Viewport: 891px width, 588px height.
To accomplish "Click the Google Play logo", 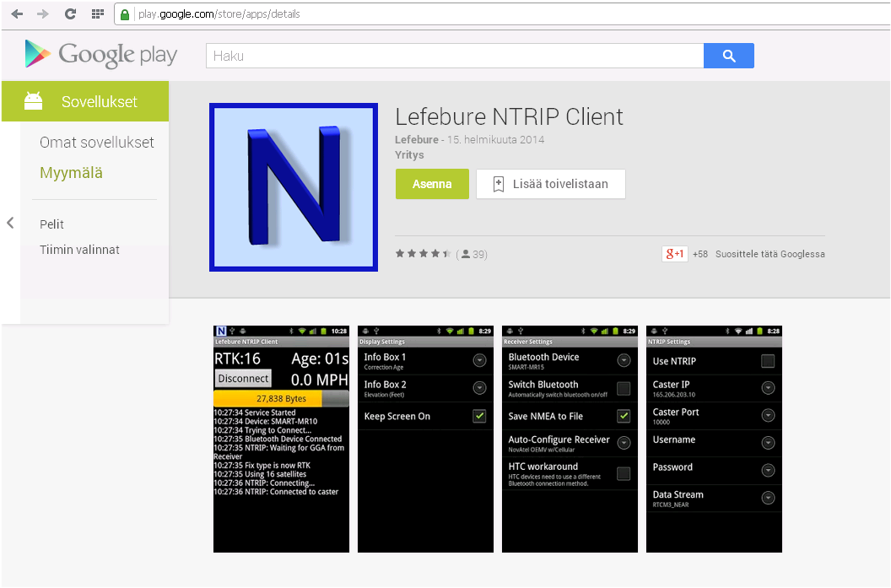I will (100, 55).
